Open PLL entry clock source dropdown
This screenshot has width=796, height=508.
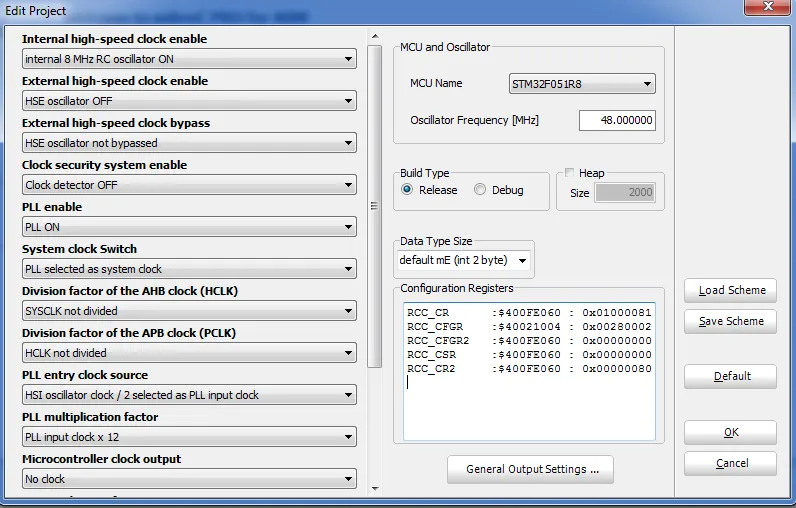tap(189, 395)
